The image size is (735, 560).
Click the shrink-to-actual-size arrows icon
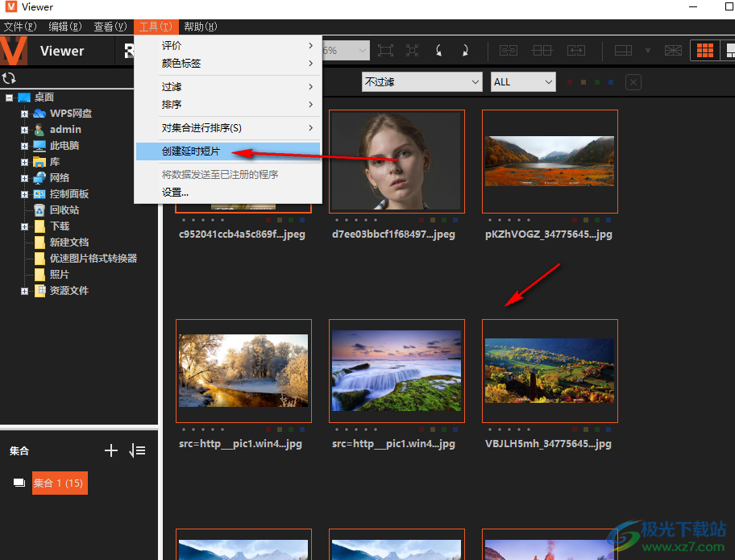click(412, 50)
